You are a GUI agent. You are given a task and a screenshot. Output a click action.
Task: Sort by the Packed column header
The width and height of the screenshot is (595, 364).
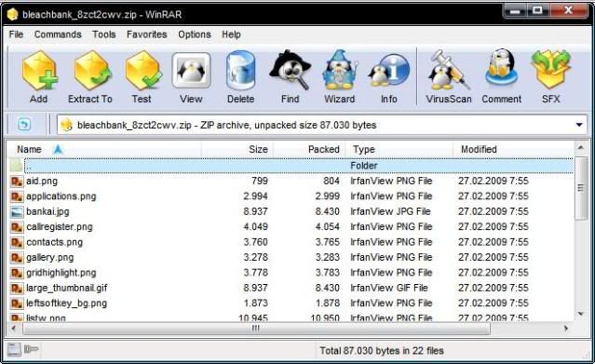[309, 149]
